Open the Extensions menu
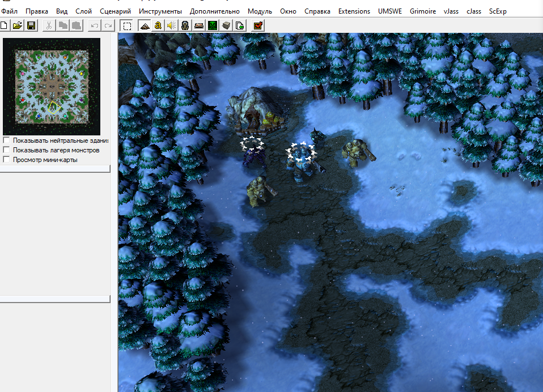 pyautogui.click(x=354, y=11)
